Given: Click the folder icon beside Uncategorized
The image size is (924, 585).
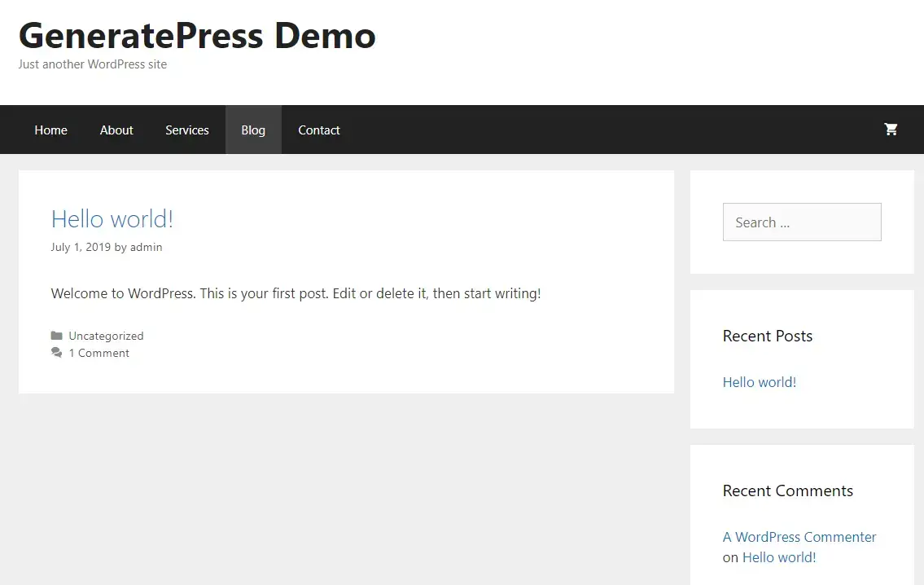Looking at the screenshot, I should [x=56, y=336].
